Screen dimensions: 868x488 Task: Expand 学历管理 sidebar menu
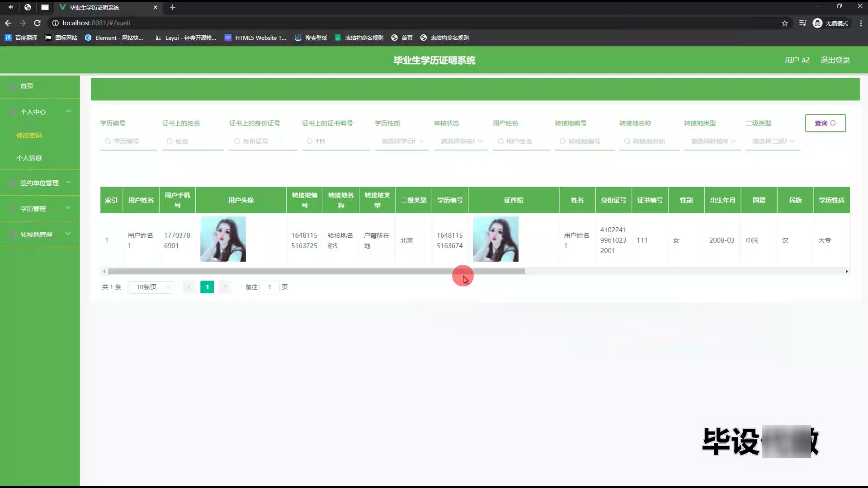coord(40,208)
